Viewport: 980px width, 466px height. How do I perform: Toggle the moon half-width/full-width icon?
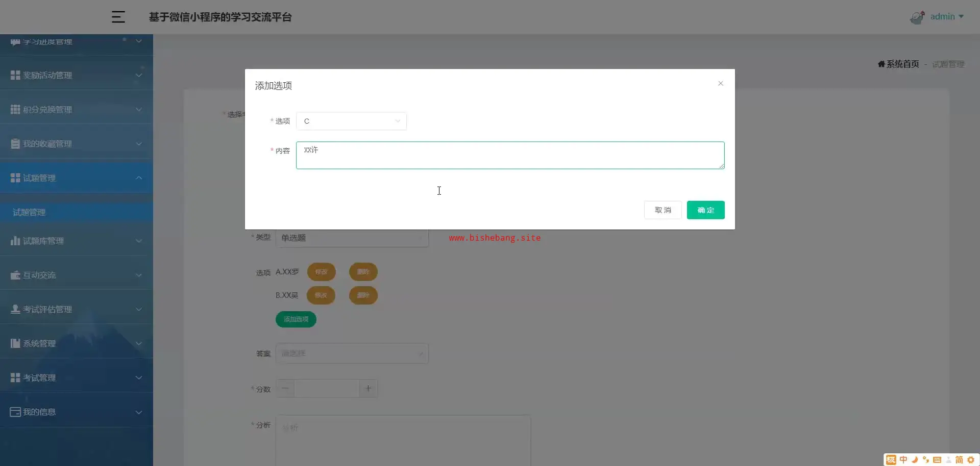click(915, 460)
